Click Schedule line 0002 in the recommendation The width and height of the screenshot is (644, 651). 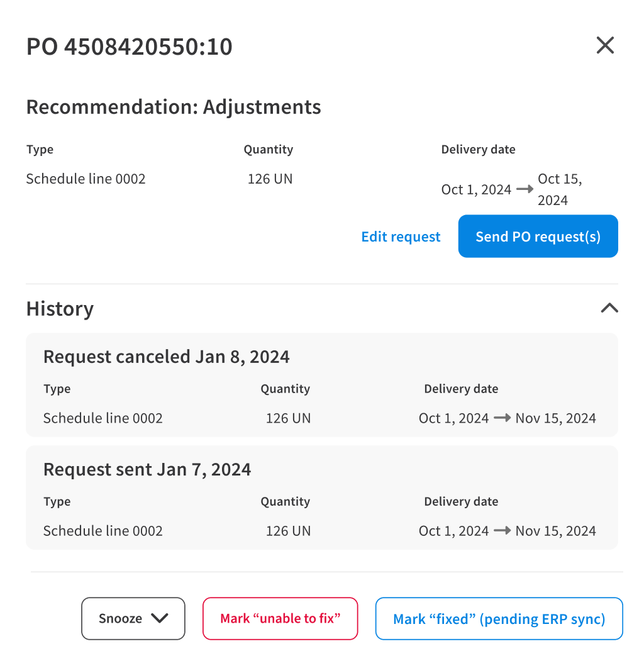tap(86, 179)
